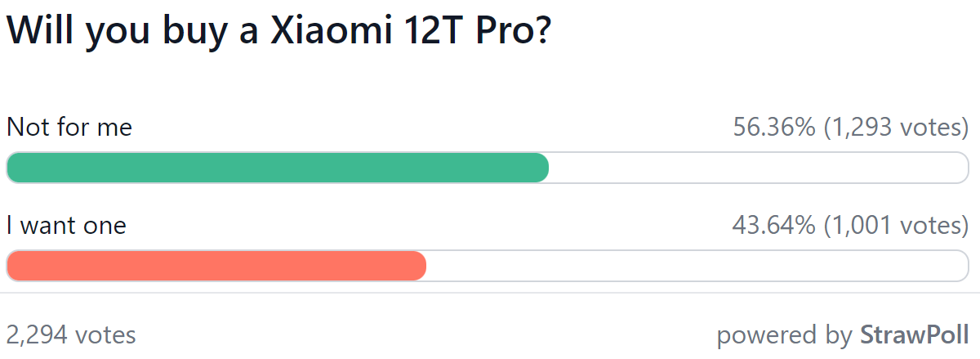Click the green filled progress bar
980x359 pixels.
coord(278,168)
